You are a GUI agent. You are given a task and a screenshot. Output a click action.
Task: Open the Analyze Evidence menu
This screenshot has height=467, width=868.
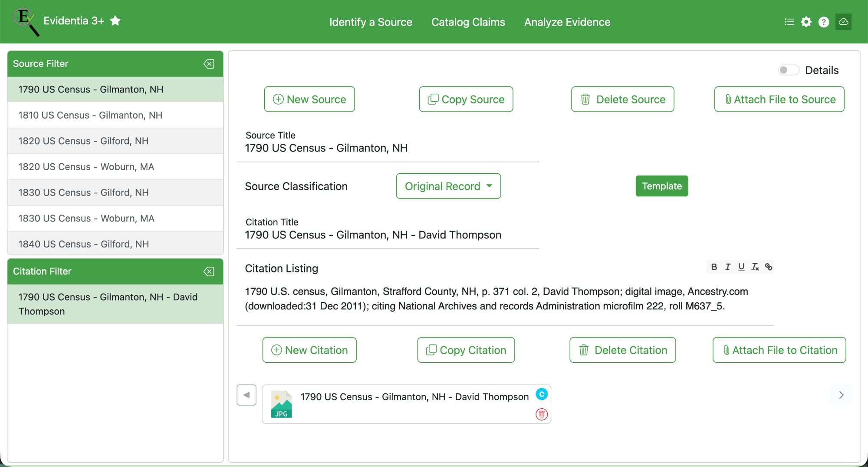[x=567, y=22]
